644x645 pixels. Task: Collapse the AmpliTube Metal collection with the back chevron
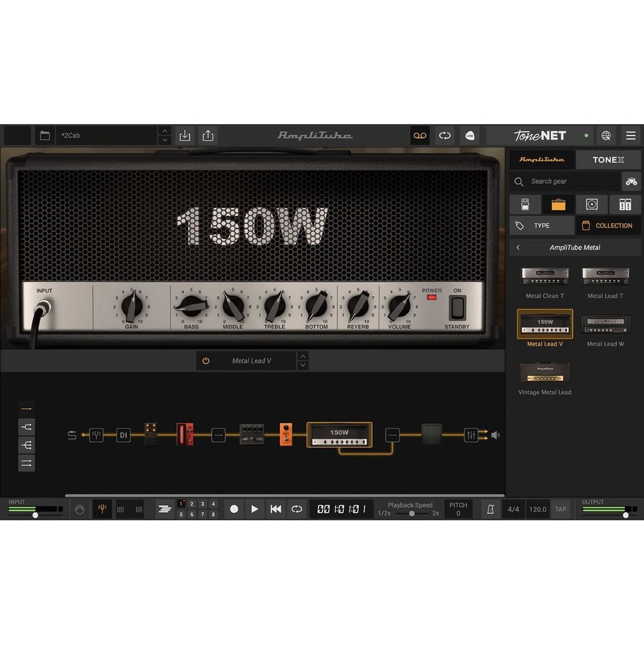tap(517, 247)
